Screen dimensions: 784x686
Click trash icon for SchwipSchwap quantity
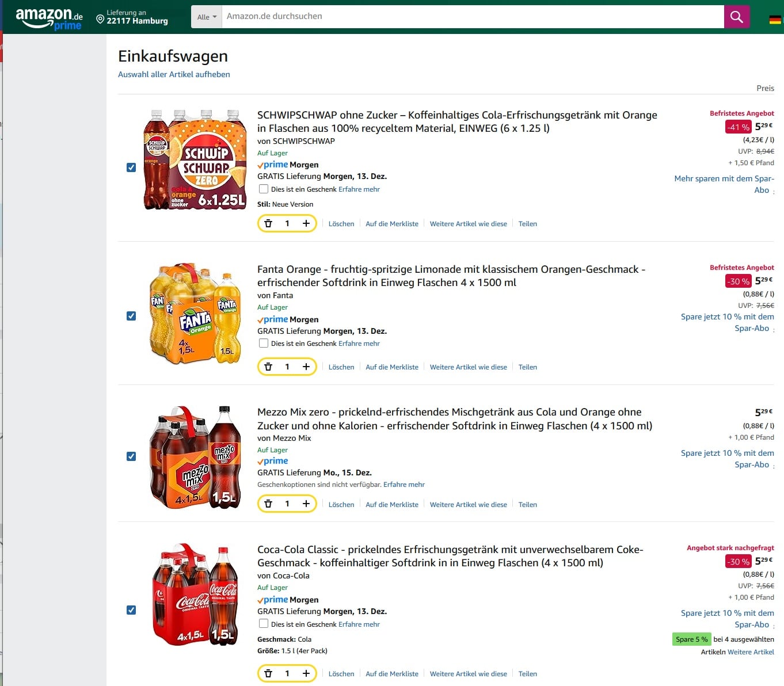268,223
